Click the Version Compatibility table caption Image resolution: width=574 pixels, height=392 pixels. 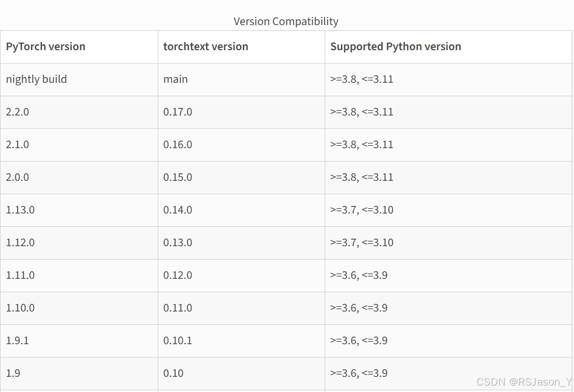point(286,22)
